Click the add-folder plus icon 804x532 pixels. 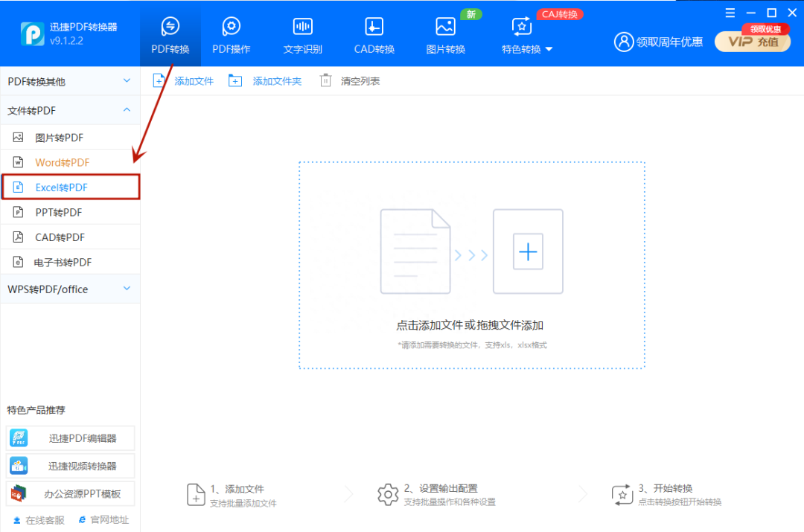[234, 80]
